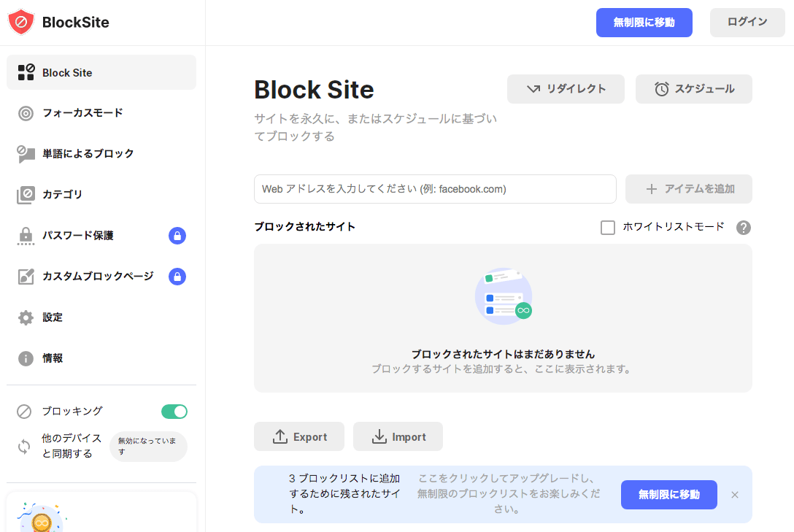Viewport: 794px width, 532px height.
Task: Click the sync arrows icon
Action: point(24,447)
